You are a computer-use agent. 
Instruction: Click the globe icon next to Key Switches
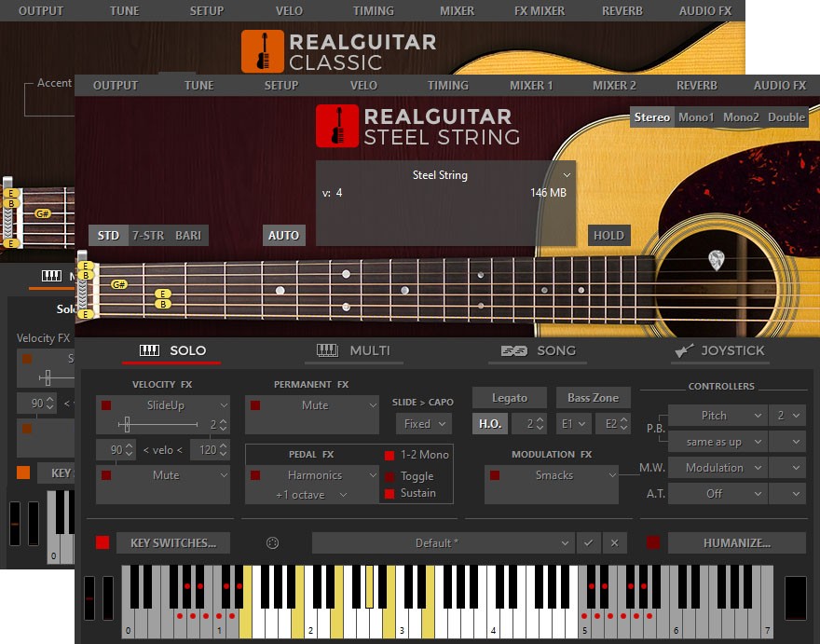click(270, 542)
